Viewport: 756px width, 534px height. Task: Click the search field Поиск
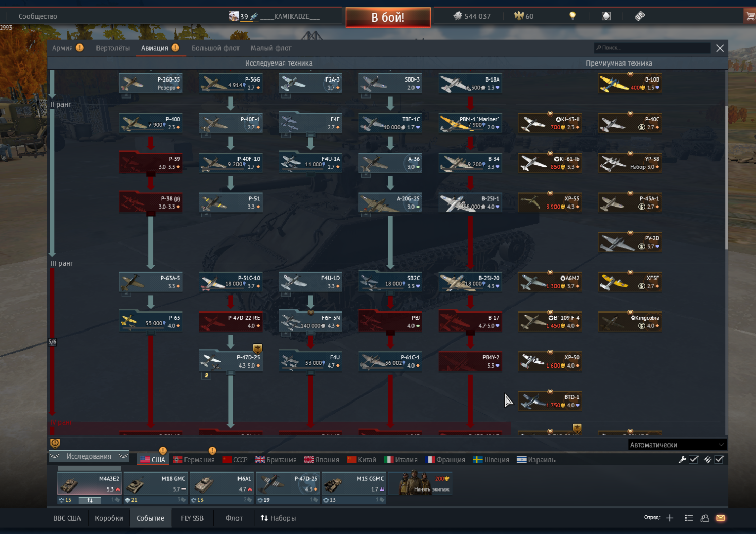coord(652,48)
